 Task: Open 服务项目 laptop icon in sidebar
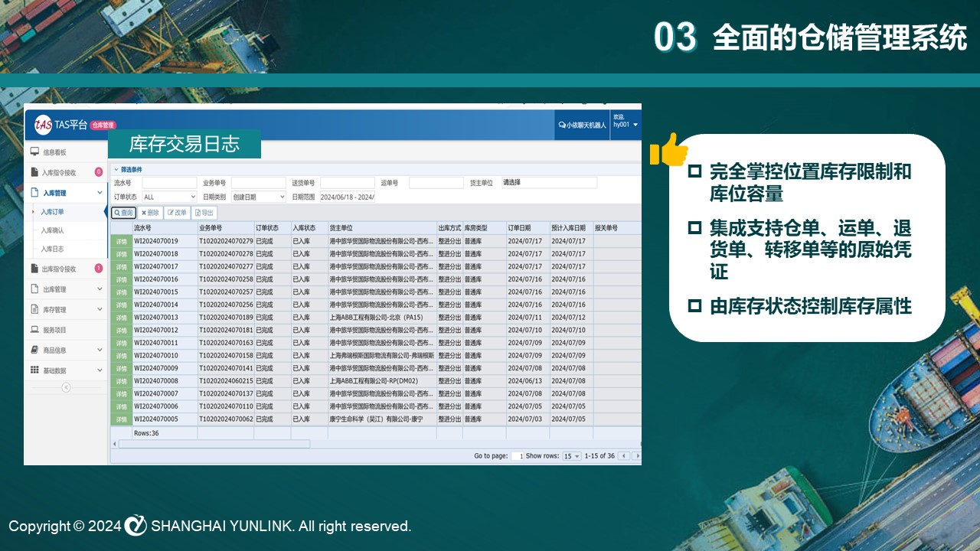tap(34, 330)
